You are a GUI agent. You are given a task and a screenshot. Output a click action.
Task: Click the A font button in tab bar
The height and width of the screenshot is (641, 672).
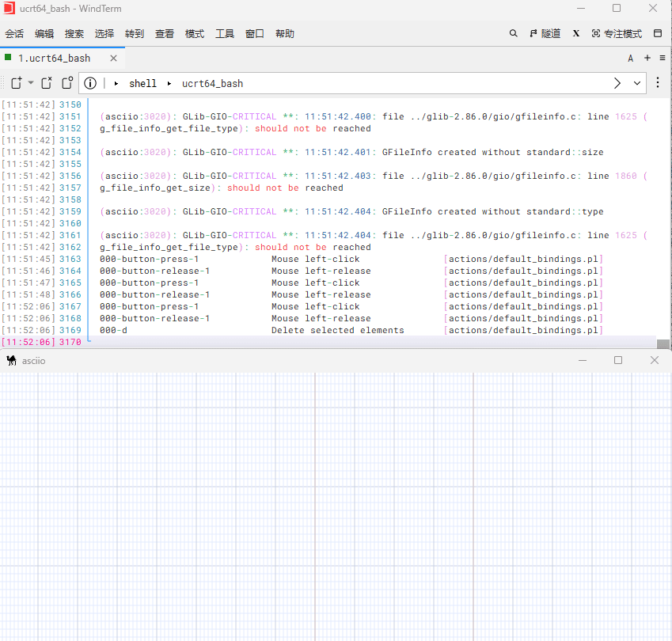point(631,59)
